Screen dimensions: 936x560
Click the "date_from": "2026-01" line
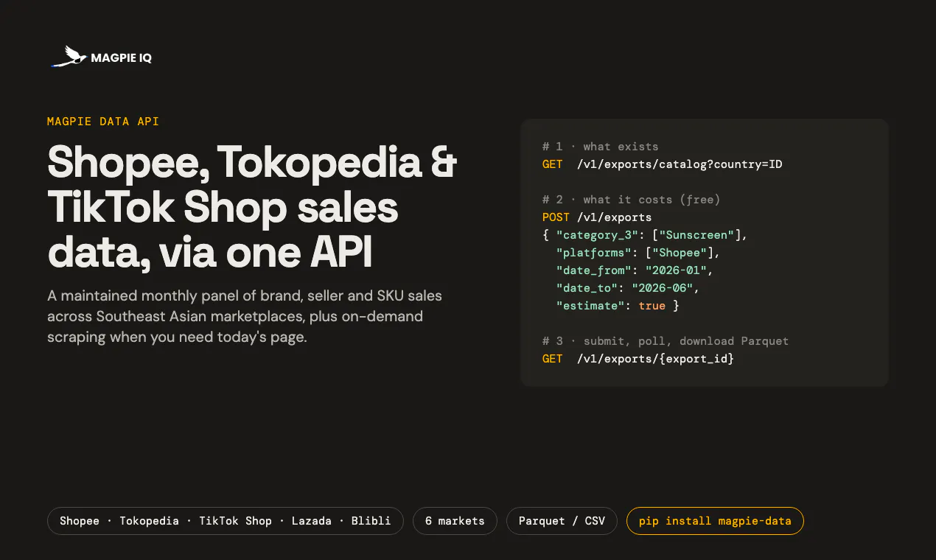635,270
